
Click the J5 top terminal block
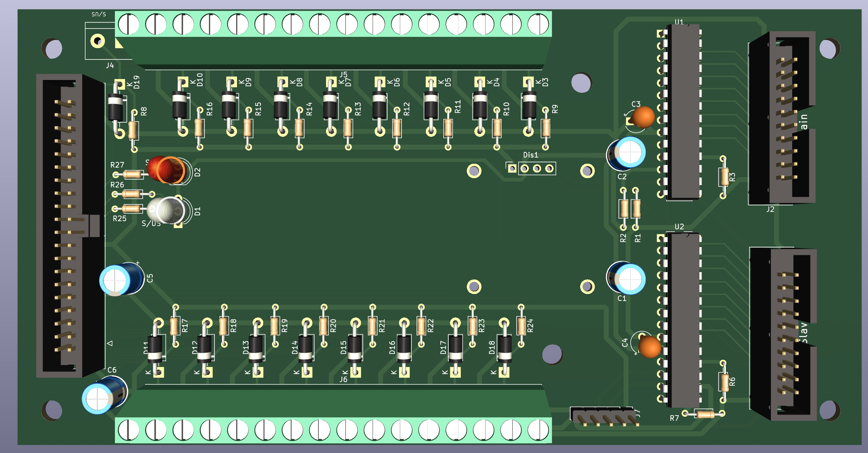333,40
